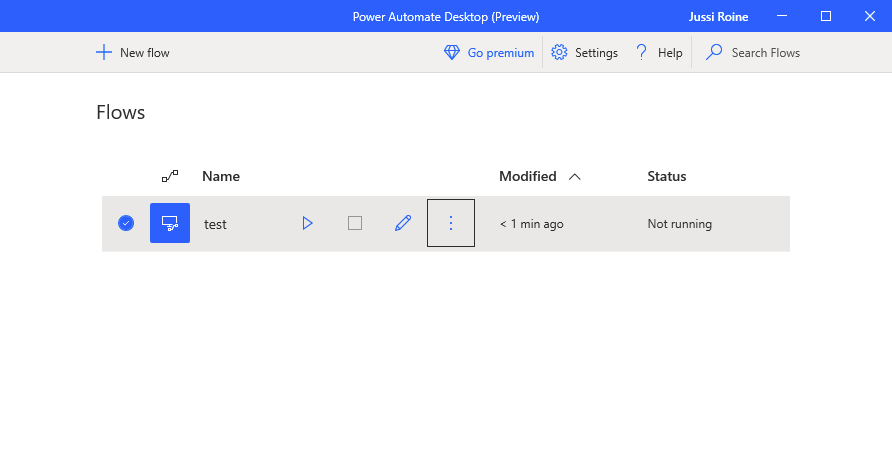Image resolution: width=892 pixels, height=470 pixels.
Task: Open Settings
Action: pos(584,52)
